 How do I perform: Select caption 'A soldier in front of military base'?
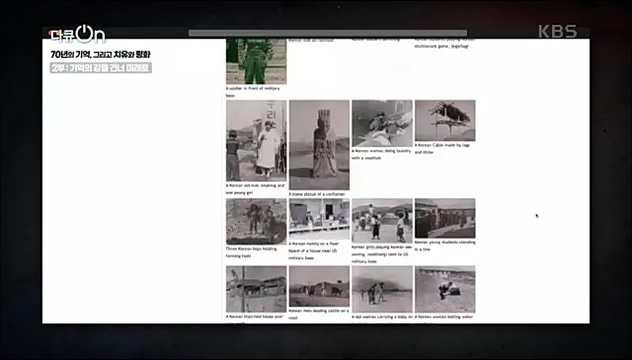click(x=253, y=92)
